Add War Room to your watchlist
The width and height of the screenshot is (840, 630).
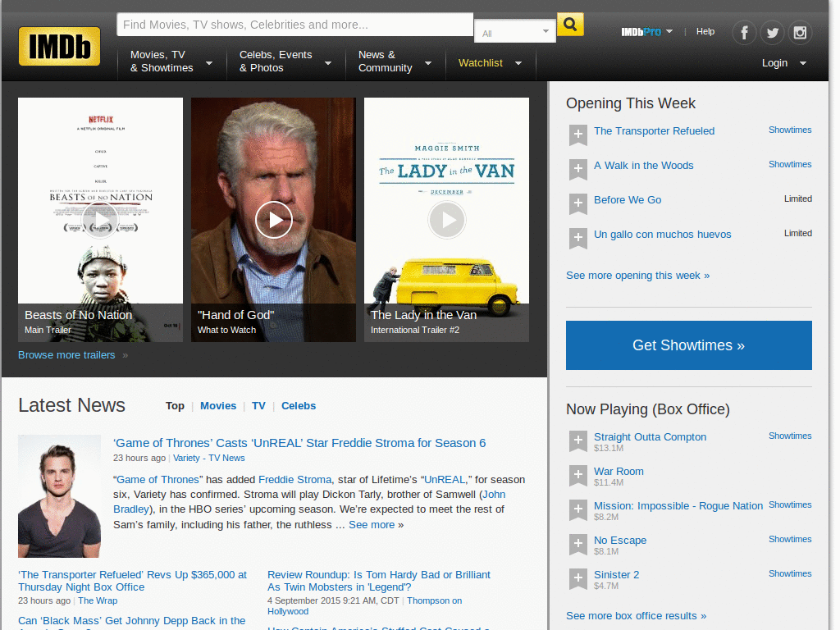(578, 476)
